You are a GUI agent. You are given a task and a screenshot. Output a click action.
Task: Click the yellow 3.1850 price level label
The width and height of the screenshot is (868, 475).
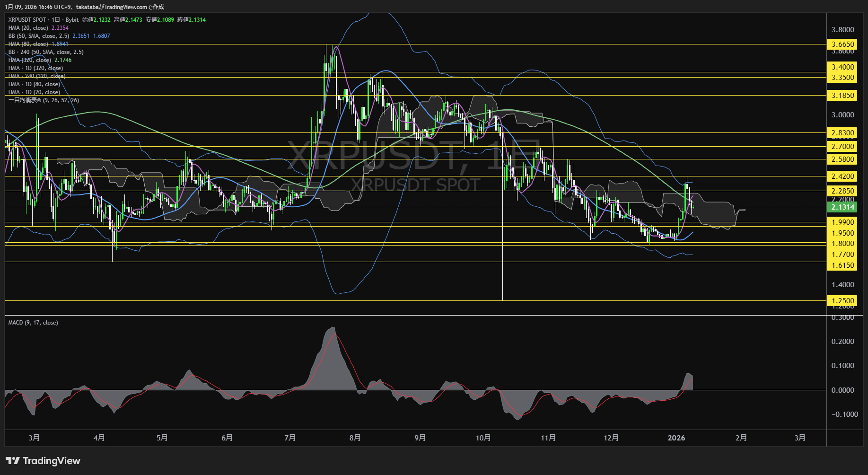pyautogui.click(x=842, y=96)
